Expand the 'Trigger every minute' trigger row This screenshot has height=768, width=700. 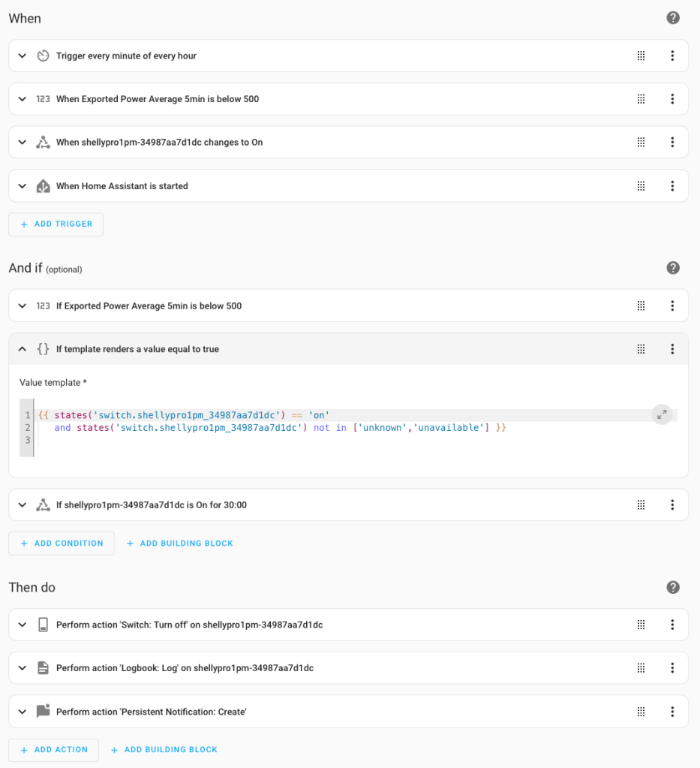pyautogui.click(x=23, y=56)
